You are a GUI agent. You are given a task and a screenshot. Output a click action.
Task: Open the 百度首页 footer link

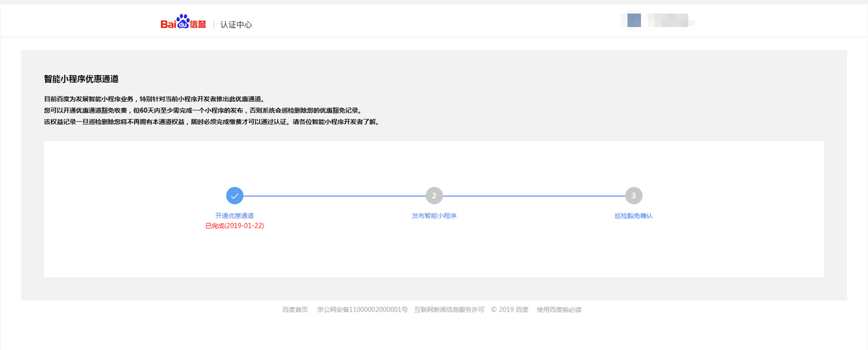pyautogui.click(x=295, y=309)
